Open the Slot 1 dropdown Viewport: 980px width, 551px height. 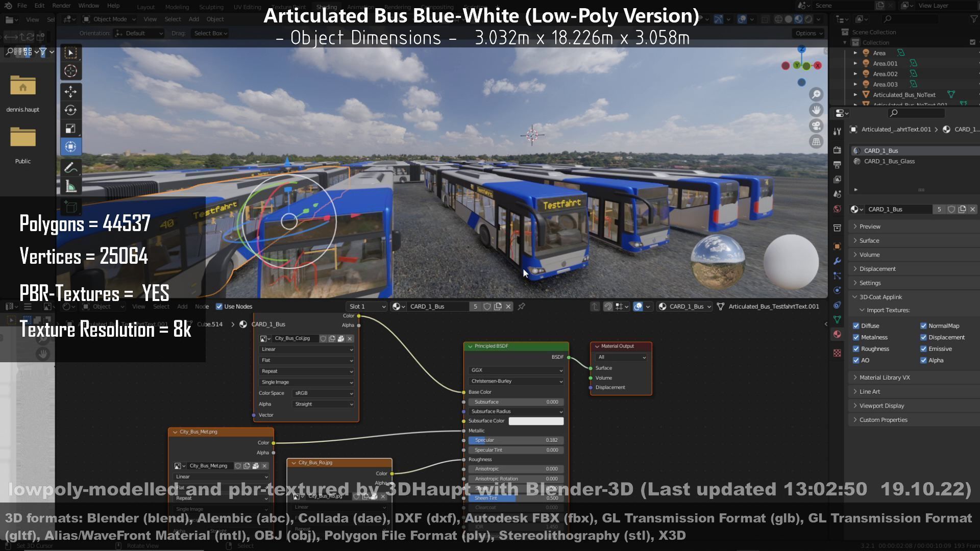366,307
